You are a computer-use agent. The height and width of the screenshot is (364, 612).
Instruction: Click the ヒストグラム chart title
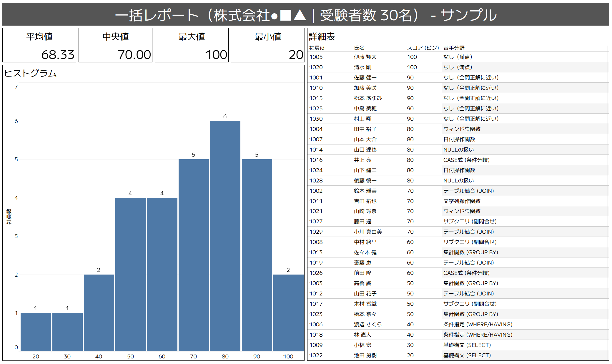pos(31,73)
